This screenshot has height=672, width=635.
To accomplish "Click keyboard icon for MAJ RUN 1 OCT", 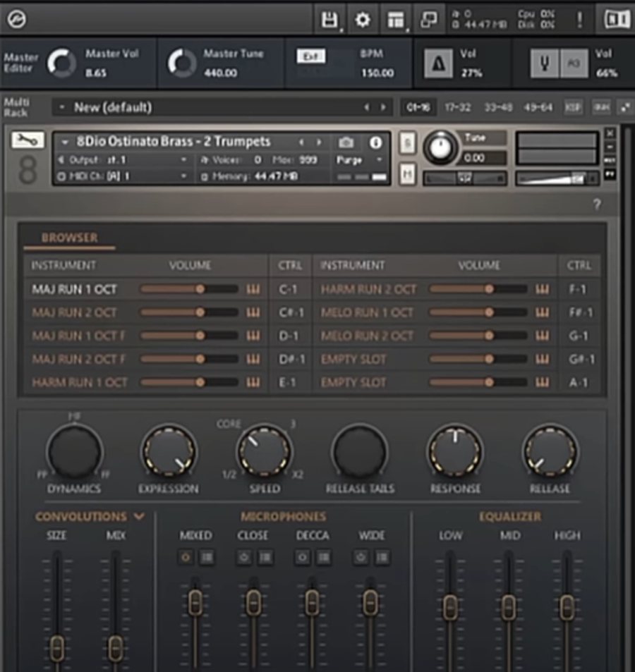I will coord(253,290).
